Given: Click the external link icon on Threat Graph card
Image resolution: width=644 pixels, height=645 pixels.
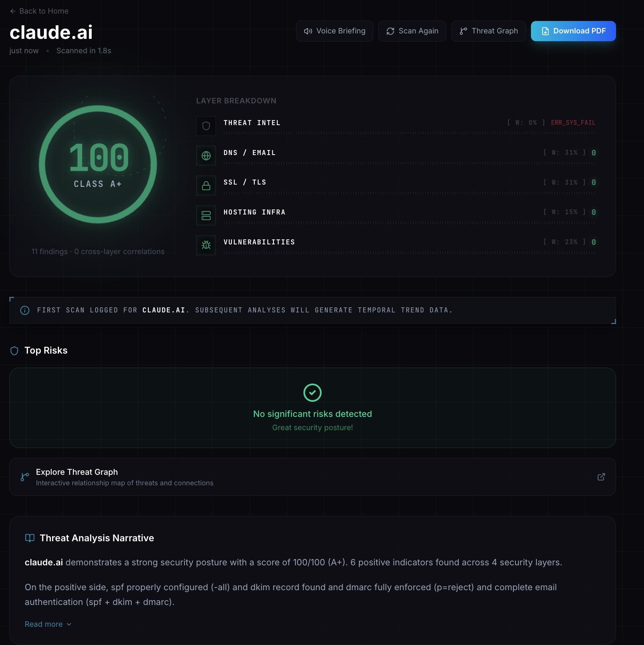Looking at the screenshot, I should coord(601,477).
